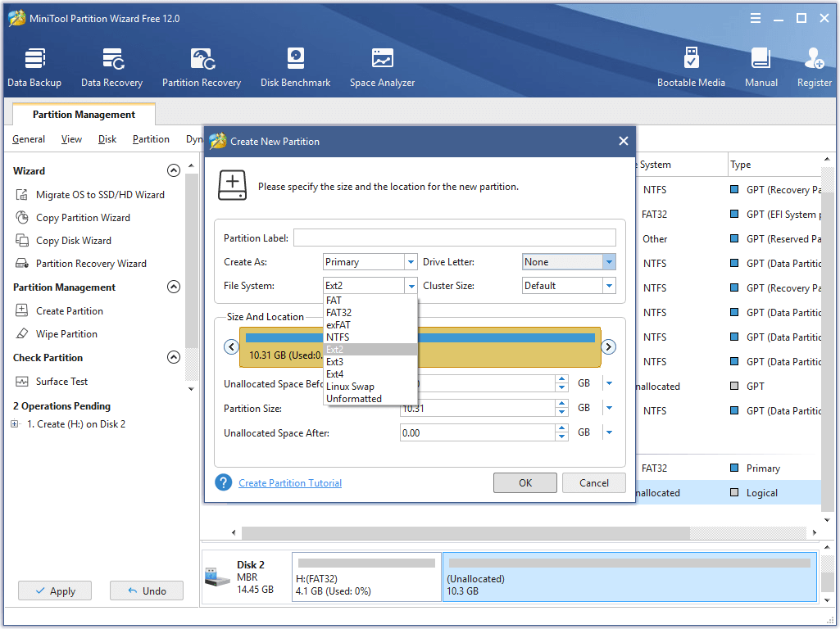Close the Create New Partition dialog
Image resolution: width=840 pixels, height=629 pixels.
[x=624, y=142]
